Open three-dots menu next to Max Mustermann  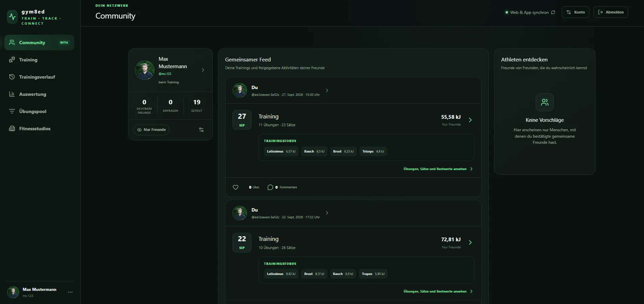point(70,292)
